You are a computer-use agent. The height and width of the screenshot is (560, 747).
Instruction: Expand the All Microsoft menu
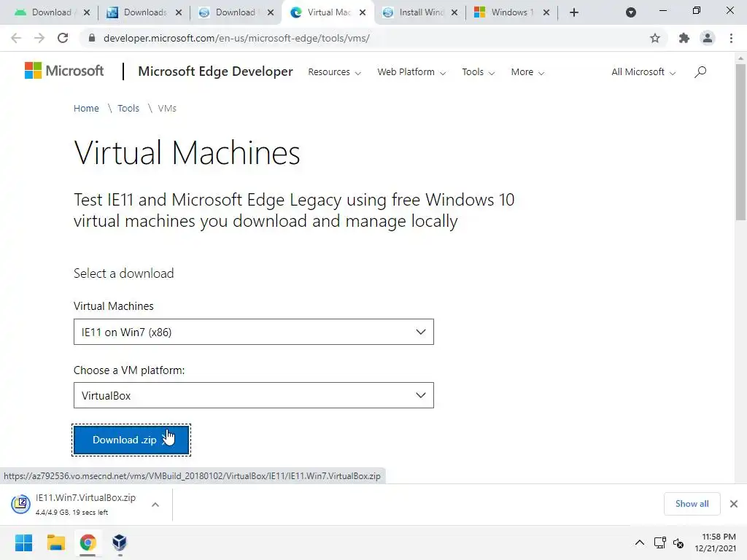coord(643,72)
